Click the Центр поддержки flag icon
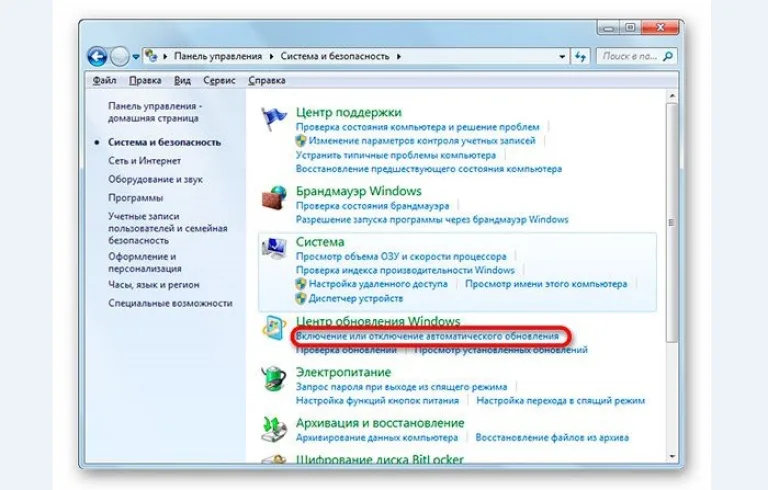The height and width of the screenshot is (490, 768). click(274, 119)
